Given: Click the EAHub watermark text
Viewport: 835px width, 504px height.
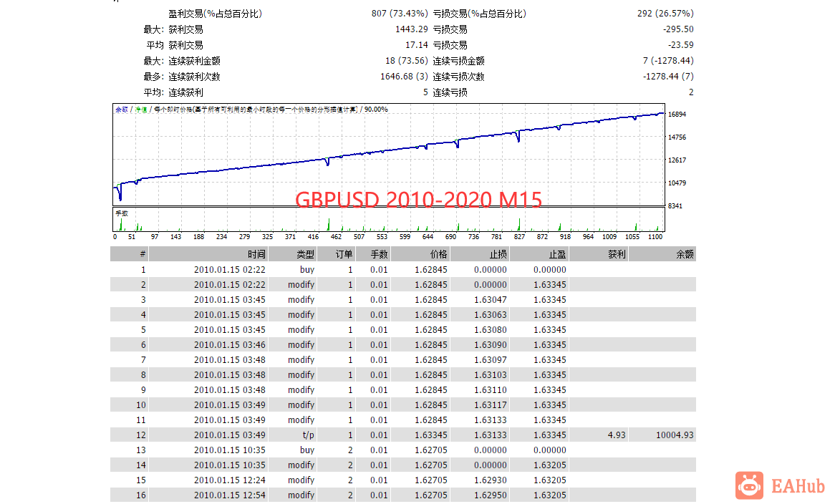Looking at the screenshot, I should tap(798, 486).
